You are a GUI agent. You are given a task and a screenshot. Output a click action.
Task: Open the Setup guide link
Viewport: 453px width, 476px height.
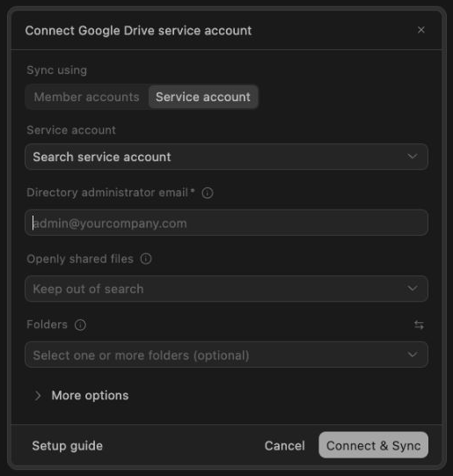pyautogui.click(x=68, y=445)
